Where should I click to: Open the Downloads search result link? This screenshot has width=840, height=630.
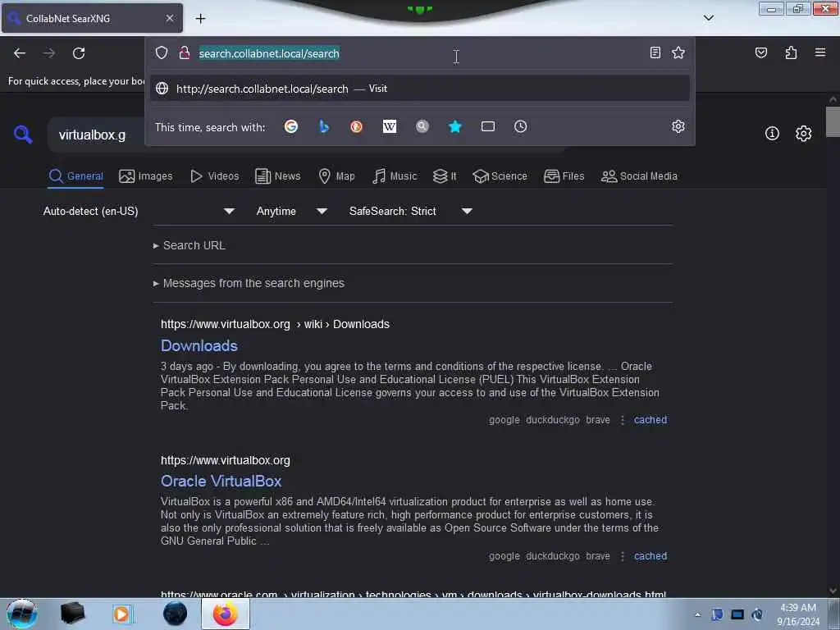point(199,345)
